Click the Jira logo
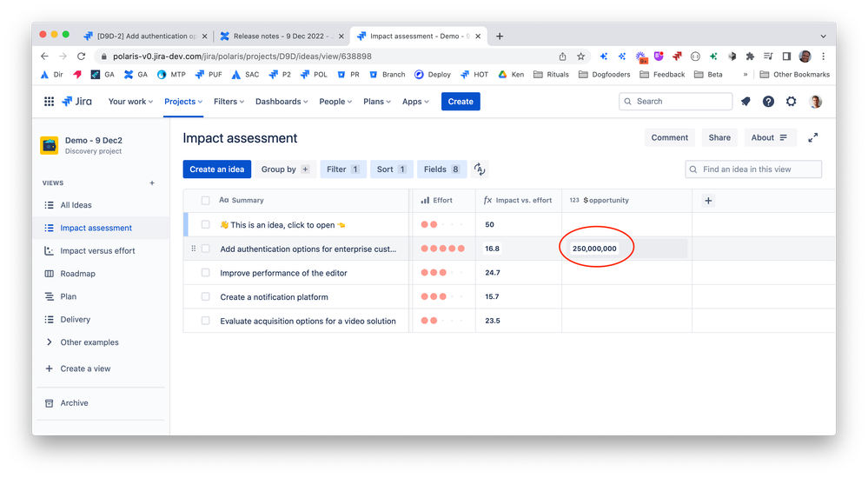The height and width of the screenshot is (478, 868). (76, 102)
